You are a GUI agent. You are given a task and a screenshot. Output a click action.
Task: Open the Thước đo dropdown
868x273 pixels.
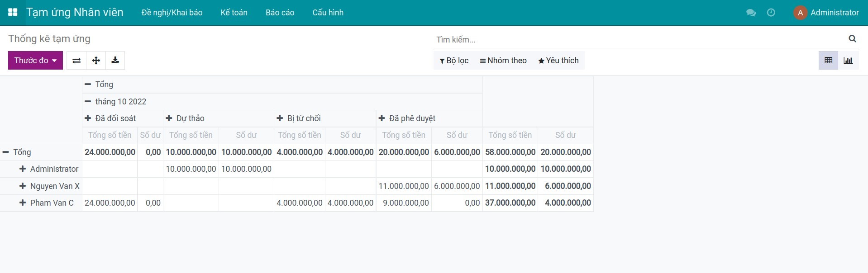(x=35, y=61)
